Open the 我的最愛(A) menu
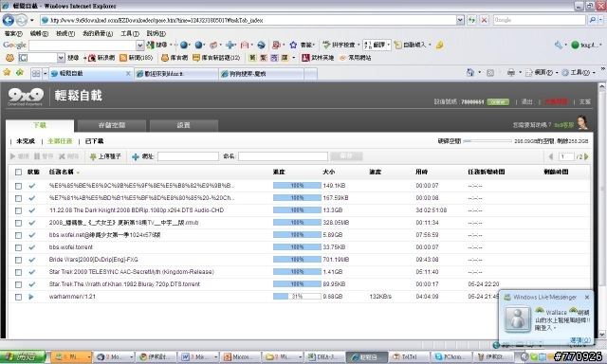Viewport: 607px width, 364px height. click(x=98, y=34)
